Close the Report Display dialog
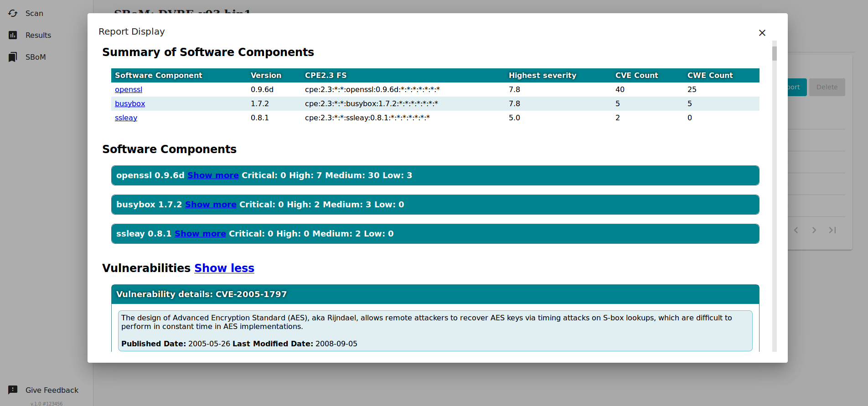 tap(762, 33)
